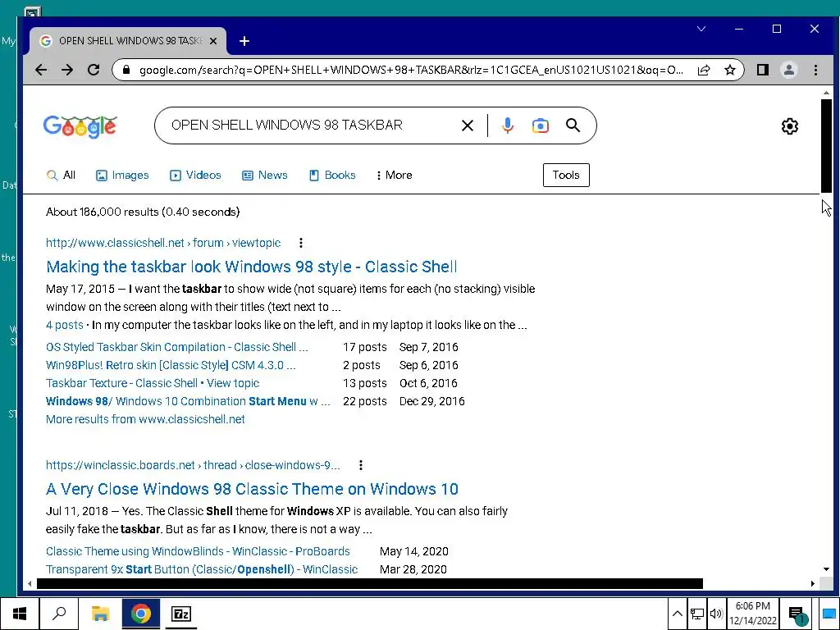Switch to the News results tab
840x630 pixels.
[x=265, y=176]
